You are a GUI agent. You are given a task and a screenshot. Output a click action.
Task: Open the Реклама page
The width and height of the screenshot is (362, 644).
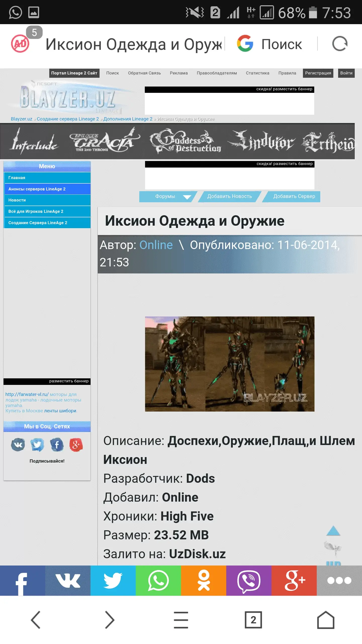point(179,73)
